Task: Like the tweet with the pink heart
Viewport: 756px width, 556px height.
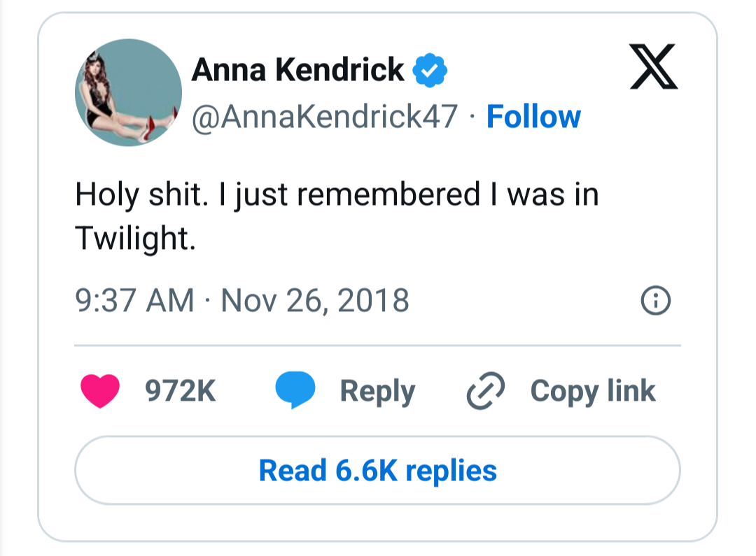Action: point(100,391)
